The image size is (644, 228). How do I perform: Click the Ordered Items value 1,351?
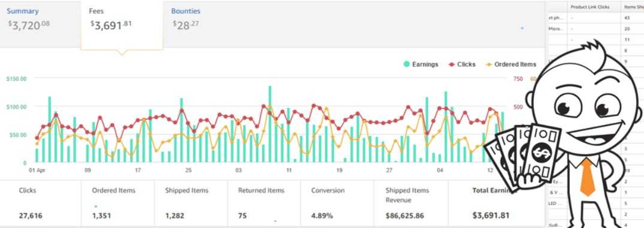tap(101, 215)
